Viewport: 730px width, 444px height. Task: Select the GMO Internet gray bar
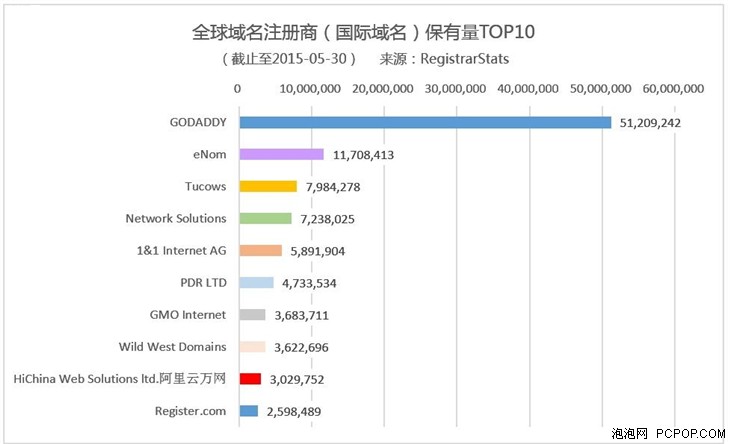(252, 315)
